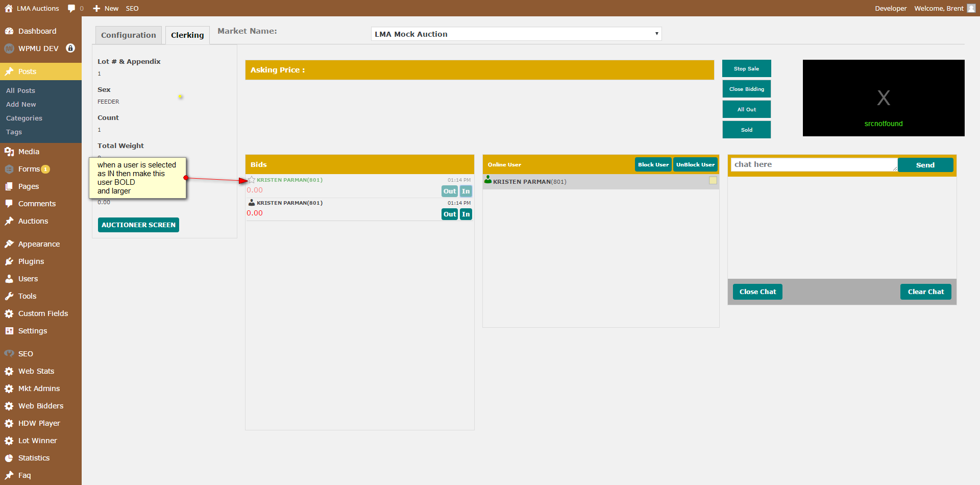Click the green online user icon
Screen dimensions: 980x485
(x=488, y=180)
